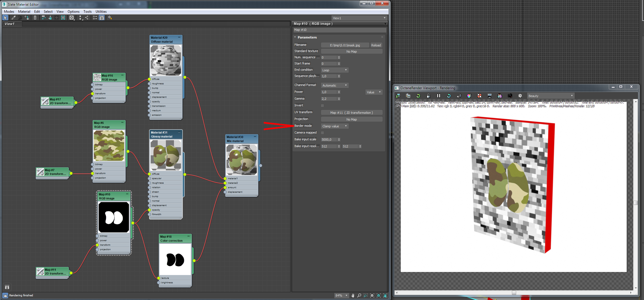Lock viewport in Octane render window

[428, 96]
